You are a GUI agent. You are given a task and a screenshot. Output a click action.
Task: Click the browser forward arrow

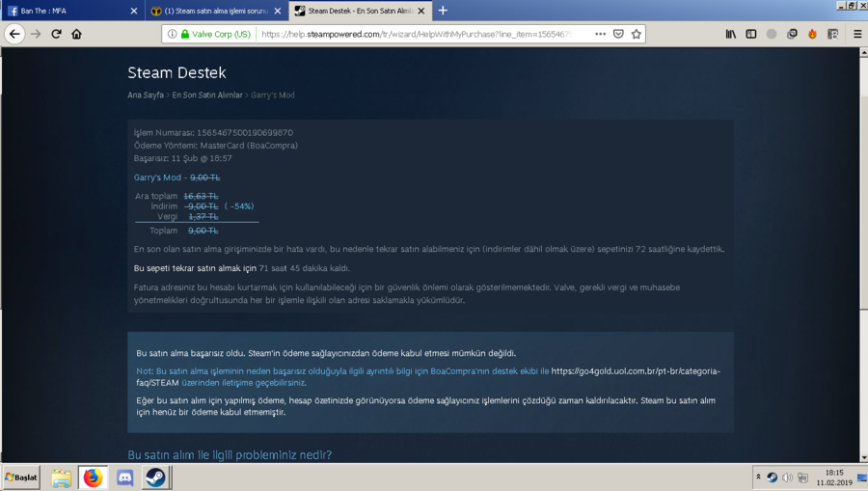tap(36, 35)
